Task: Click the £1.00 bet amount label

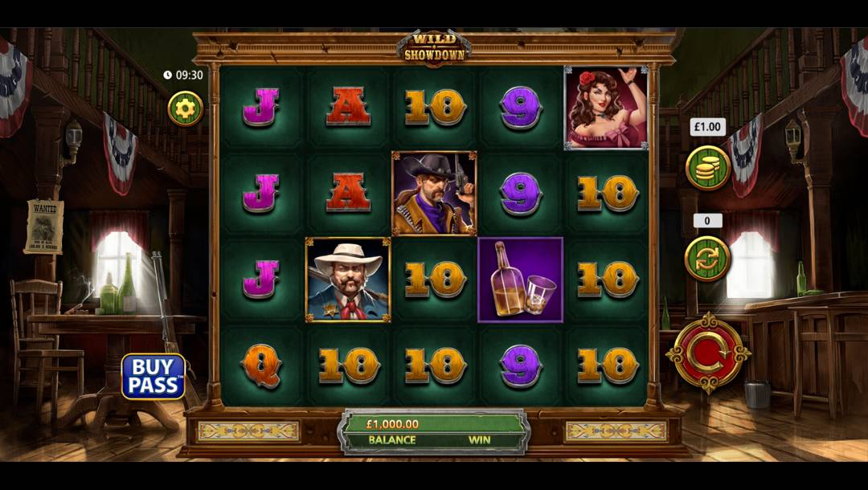Action: point(708,127)
